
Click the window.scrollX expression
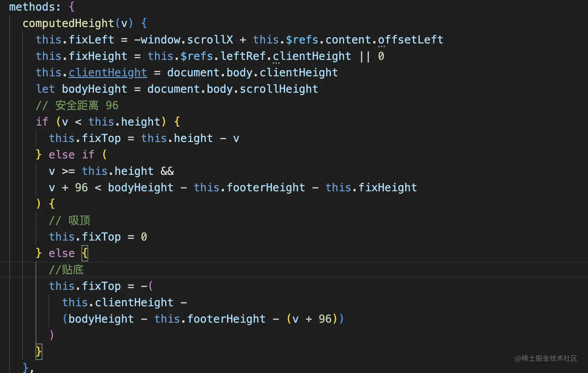(x=186, y=40)
